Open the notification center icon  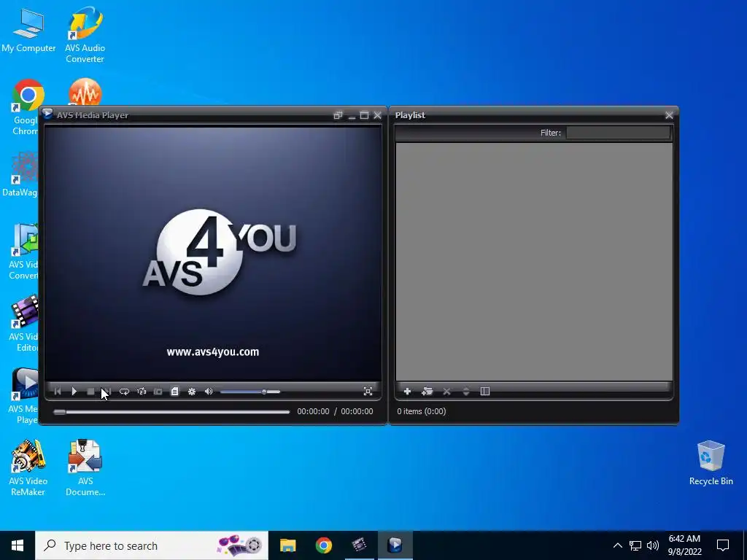point(723,545)
